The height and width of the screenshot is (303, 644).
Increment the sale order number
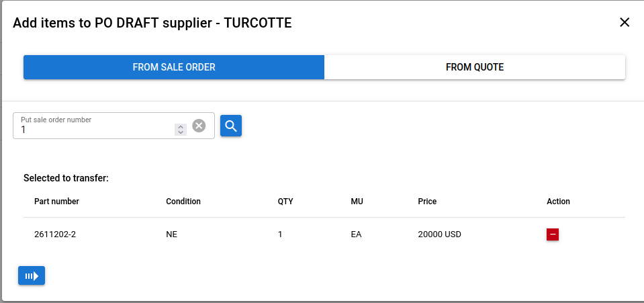point(180,127)
